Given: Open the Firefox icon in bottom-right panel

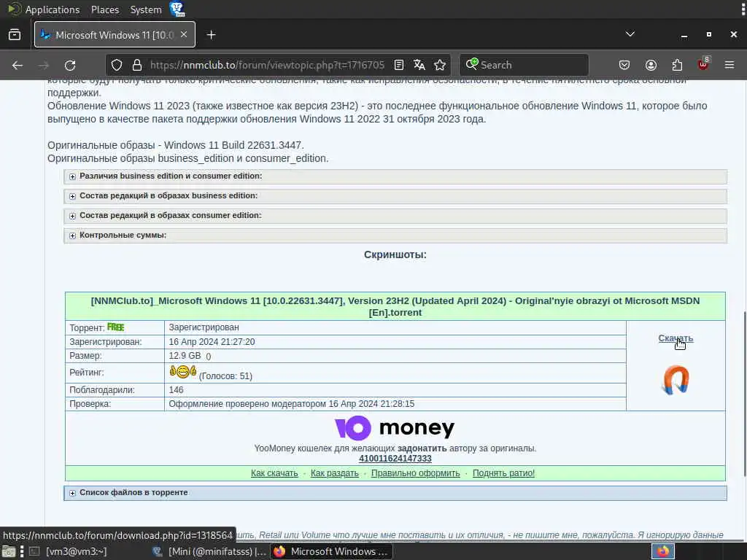Looking at the screenshot, I should tap(662, 551).
